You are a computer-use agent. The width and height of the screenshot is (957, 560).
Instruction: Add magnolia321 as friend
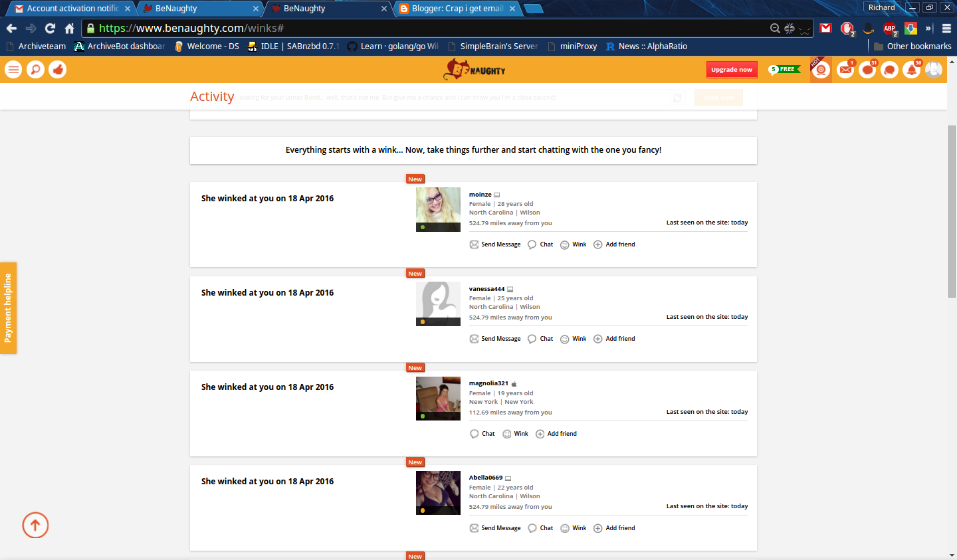(x=556, y=434)
